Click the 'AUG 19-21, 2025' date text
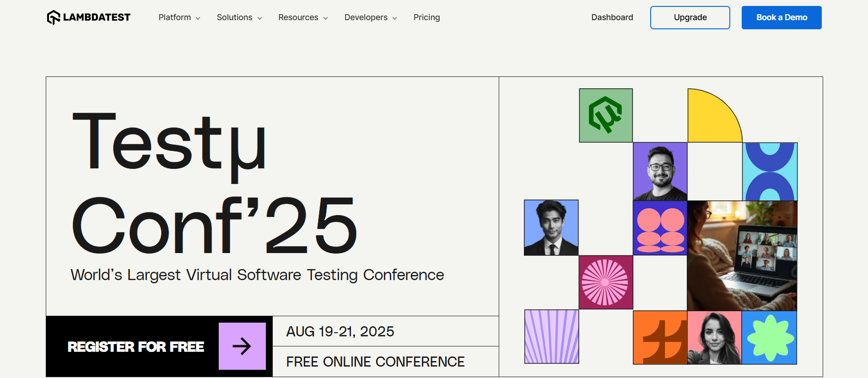The height and width of the screenshot is (378, 868). pyautogui.click(x=340, y=331)
